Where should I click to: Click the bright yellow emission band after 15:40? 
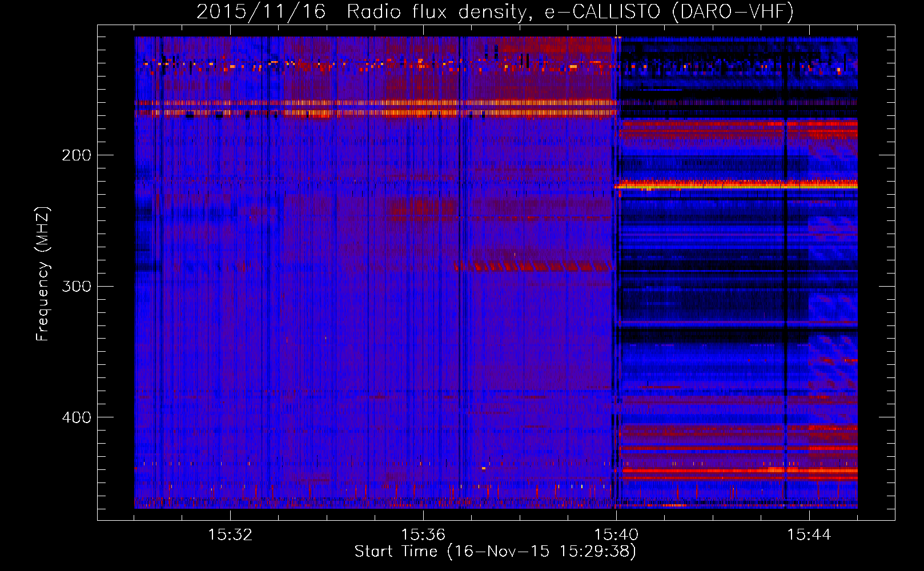[736, 184]
